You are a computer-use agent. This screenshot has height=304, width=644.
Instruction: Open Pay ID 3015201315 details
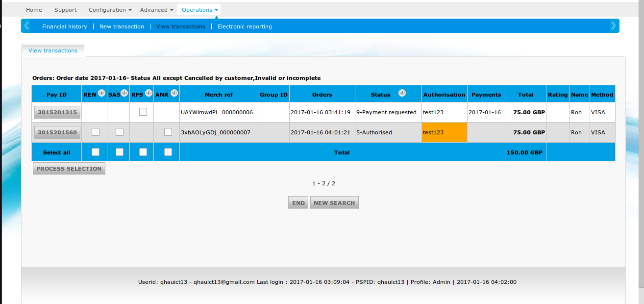click(57, 112)
